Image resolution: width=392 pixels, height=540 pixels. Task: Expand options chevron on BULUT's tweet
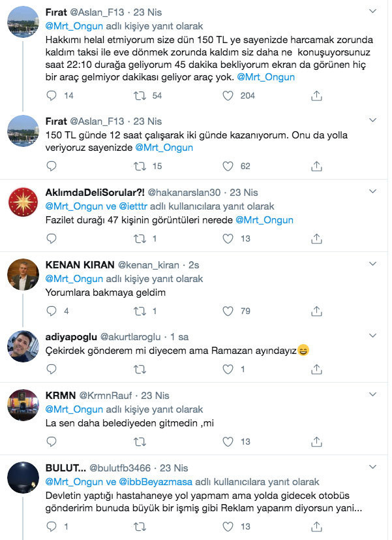(372, 465)
